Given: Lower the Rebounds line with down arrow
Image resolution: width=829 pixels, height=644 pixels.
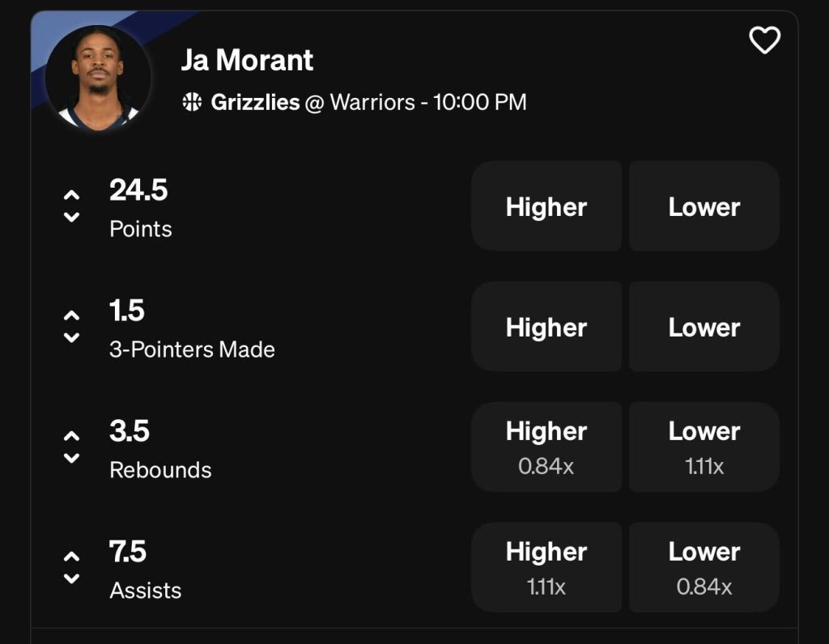Looking at the screenshot, I should (x=72, y=458).
